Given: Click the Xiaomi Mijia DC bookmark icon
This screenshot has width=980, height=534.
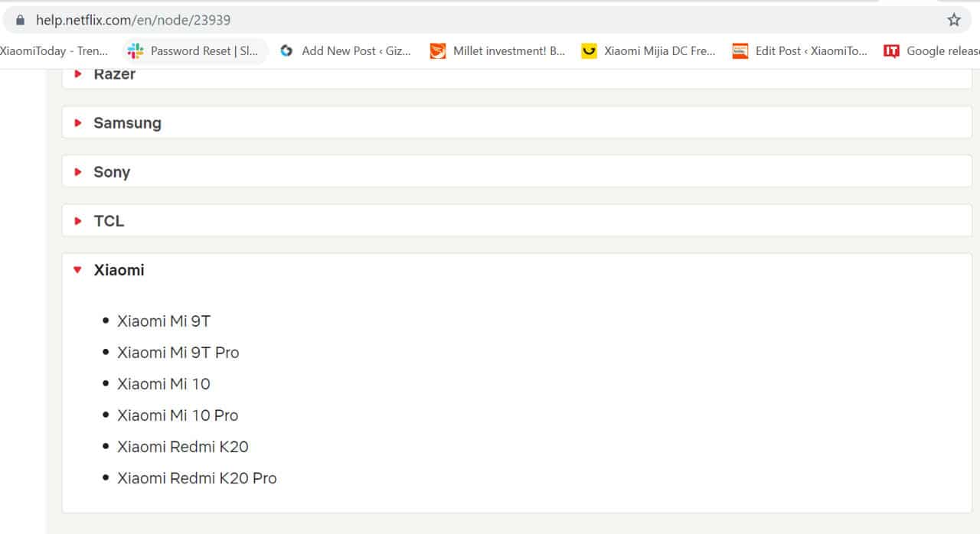Looking at the screenshot, I should [589, 50].
